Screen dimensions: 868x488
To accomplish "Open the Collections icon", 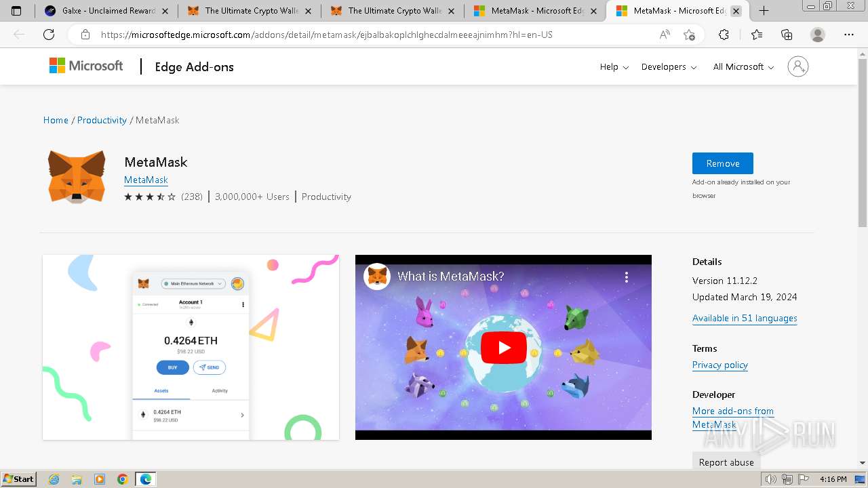I will point(787,35).
